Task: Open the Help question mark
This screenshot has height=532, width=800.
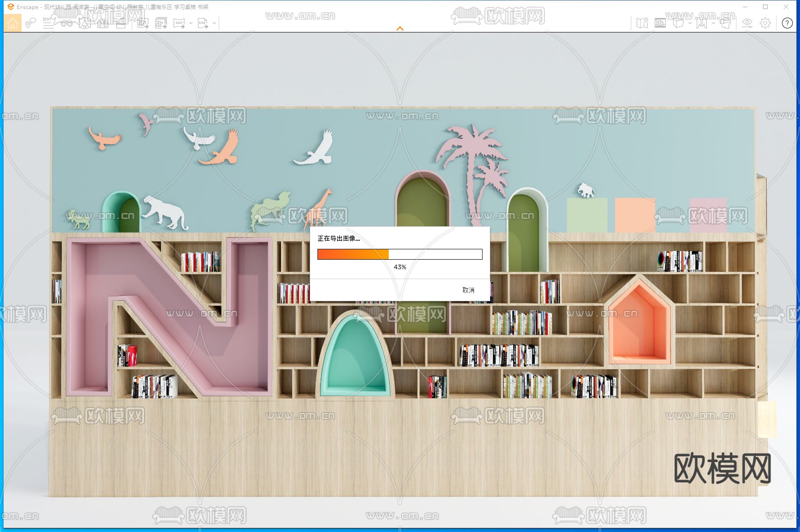Action: [x=787, y=23]
